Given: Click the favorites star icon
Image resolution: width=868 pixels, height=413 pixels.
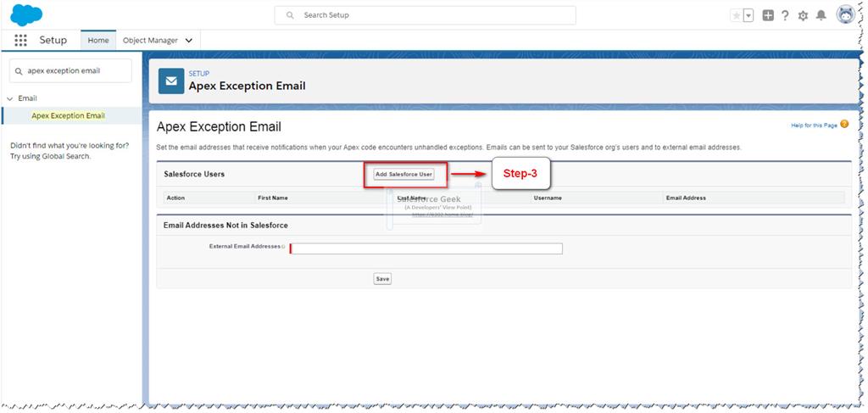Looking at the screenshot, I should [x=737, y=15].
